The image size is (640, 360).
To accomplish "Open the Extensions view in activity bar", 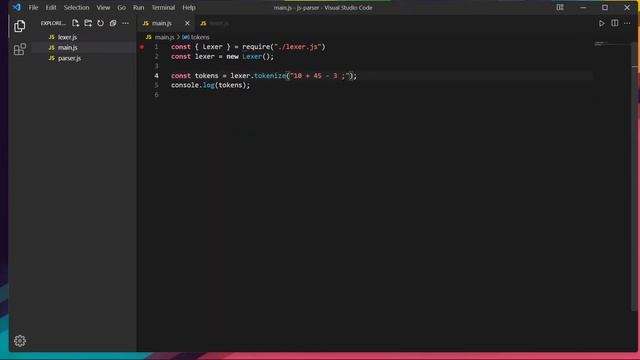I will [20, 49].
